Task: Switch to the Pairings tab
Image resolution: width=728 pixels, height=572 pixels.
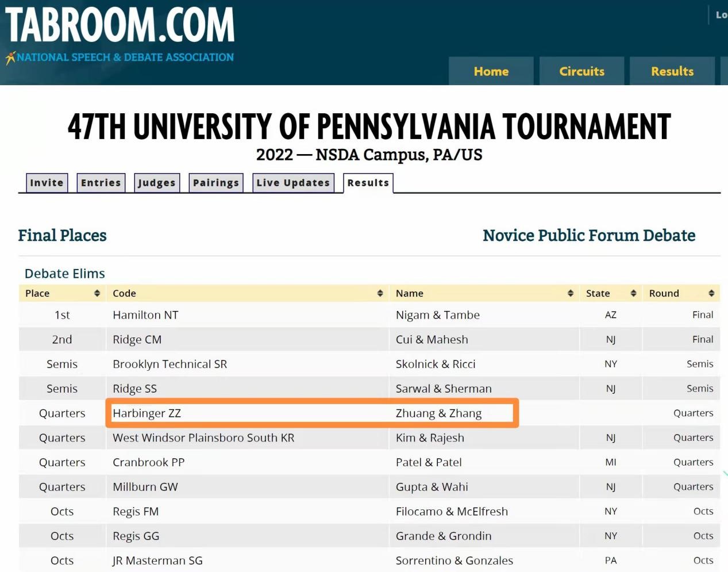Action: (215, 183)
